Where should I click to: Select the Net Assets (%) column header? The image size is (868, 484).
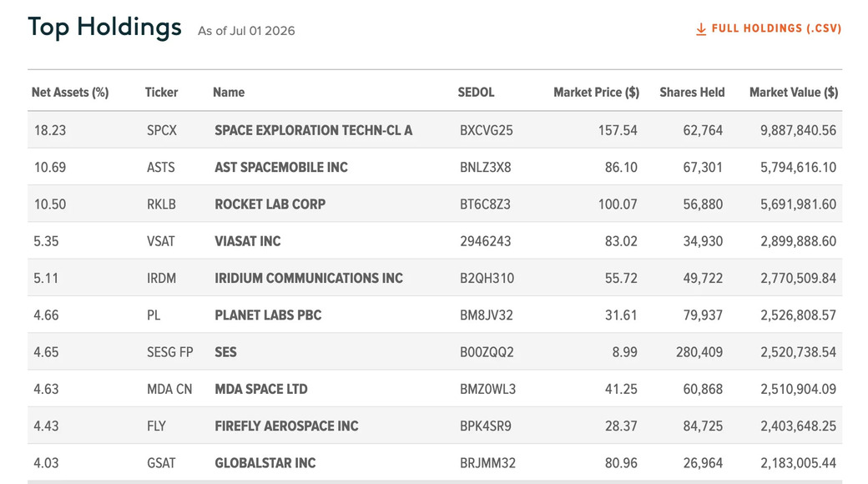click(70, 93)
